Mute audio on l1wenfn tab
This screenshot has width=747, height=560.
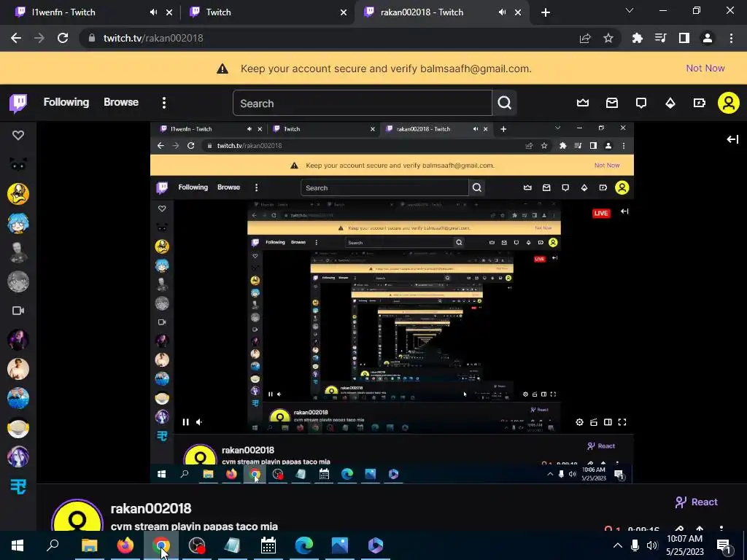pos(153,12)
